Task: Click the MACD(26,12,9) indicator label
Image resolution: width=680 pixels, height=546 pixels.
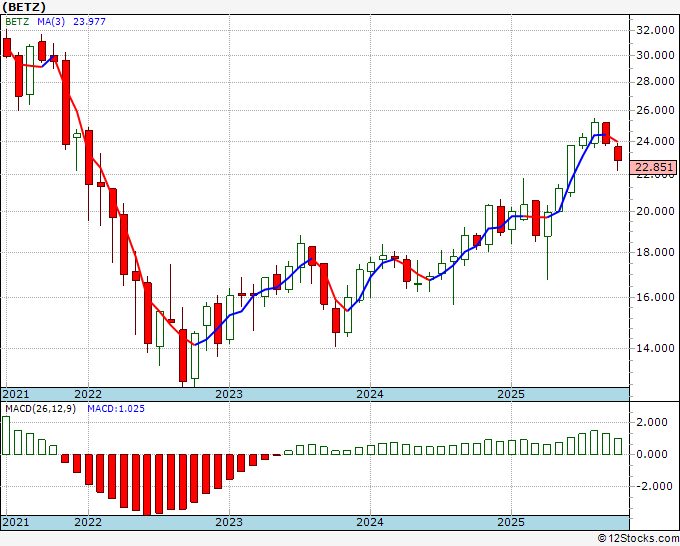Action: 40,409
